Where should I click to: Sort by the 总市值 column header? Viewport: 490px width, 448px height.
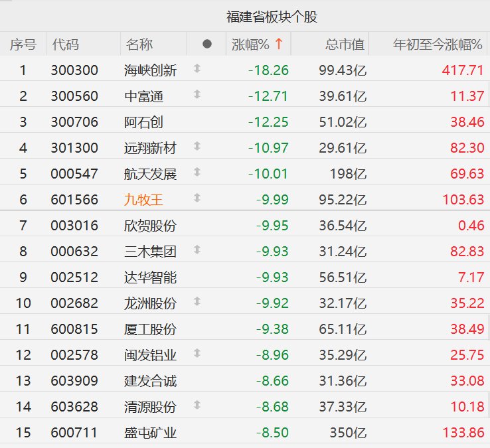(x=345, y=44)
